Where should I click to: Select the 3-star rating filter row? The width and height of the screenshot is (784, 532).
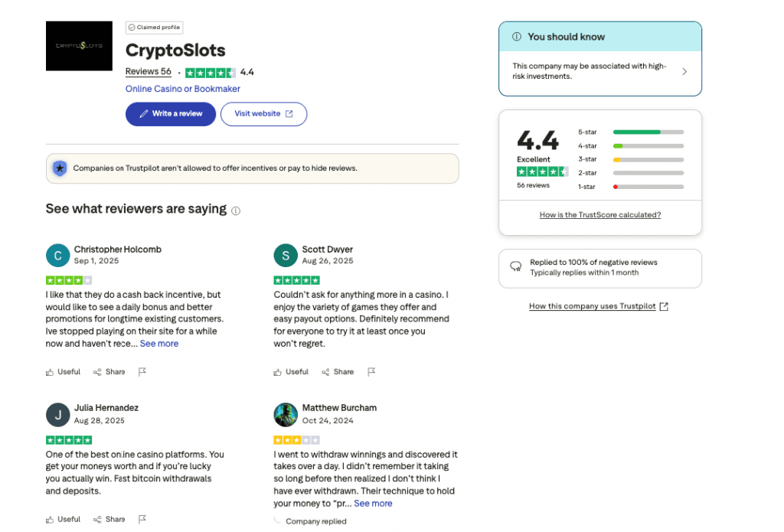tap(648, 159)
